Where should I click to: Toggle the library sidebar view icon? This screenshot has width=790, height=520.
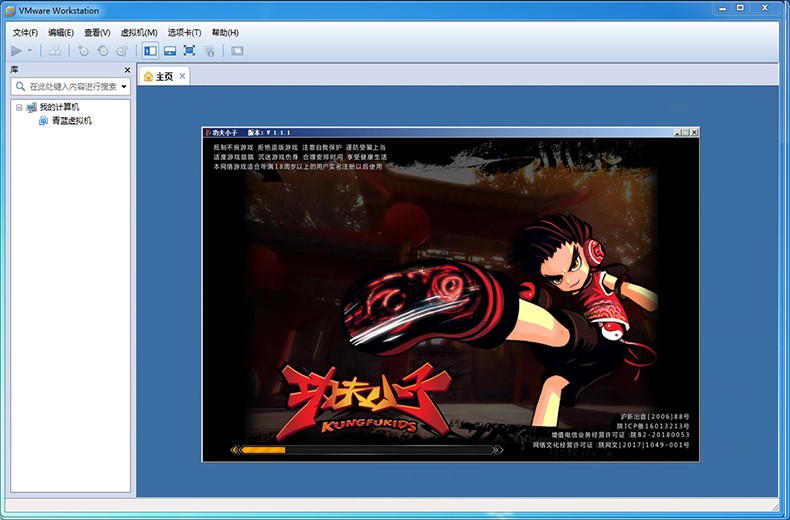coord(150,50)
